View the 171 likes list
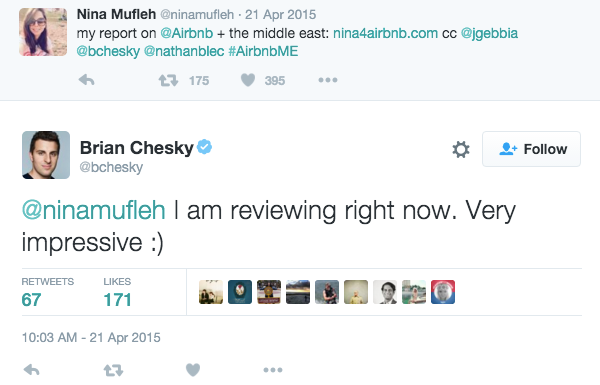The width and height of the screenshot is (600, 385). [117, 292]
